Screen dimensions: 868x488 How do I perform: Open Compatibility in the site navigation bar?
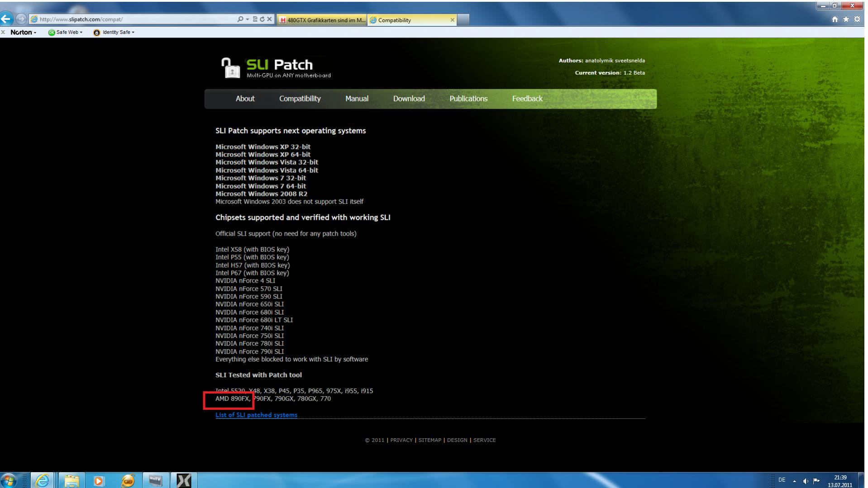click(x=300, y=99)
